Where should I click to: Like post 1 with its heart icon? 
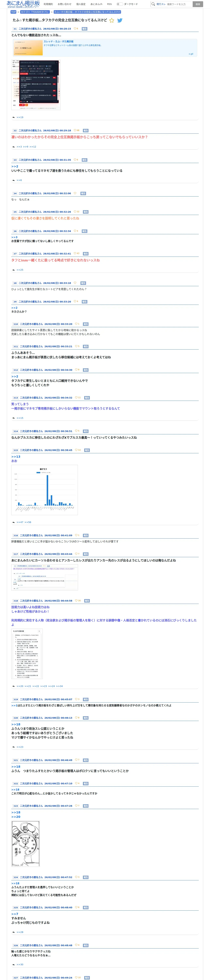(75, 29)
